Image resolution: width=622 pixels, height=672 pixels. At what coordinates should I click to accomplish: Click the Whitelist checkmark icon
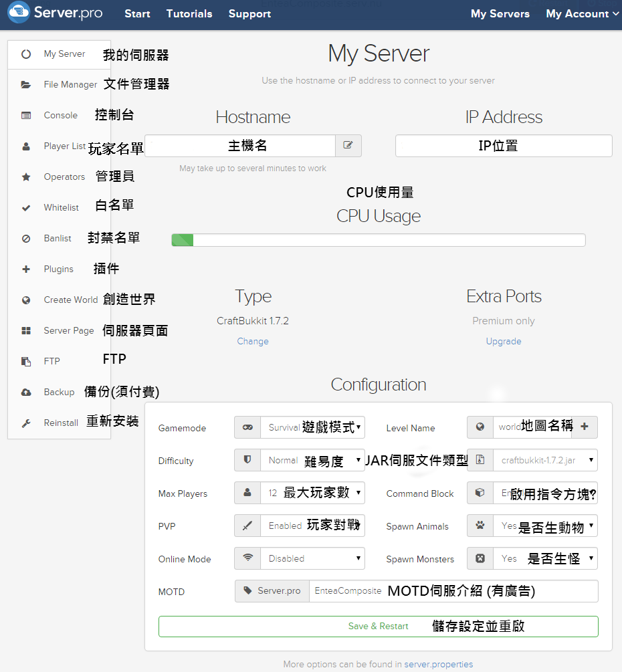pos(26,208)
